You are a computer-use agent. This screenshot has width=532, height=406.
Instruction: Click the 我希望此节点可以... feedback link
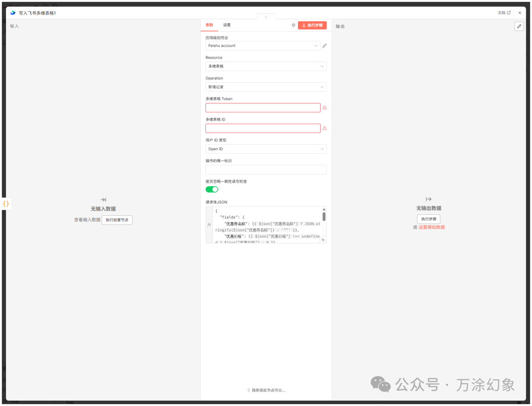pyautogui.click(x=266, y=390)
